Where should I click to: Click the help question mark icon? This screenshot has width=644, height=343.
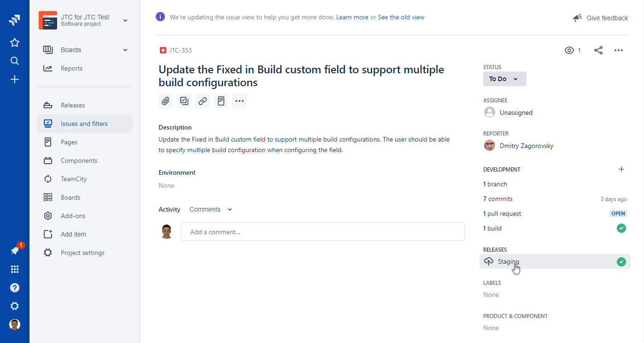coord(15,288)
